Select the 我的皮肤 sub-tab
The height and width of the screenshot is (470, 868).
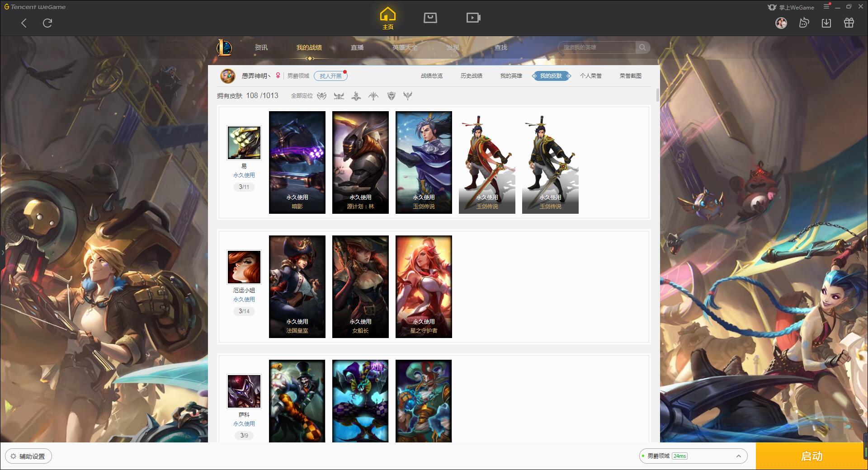551,76
